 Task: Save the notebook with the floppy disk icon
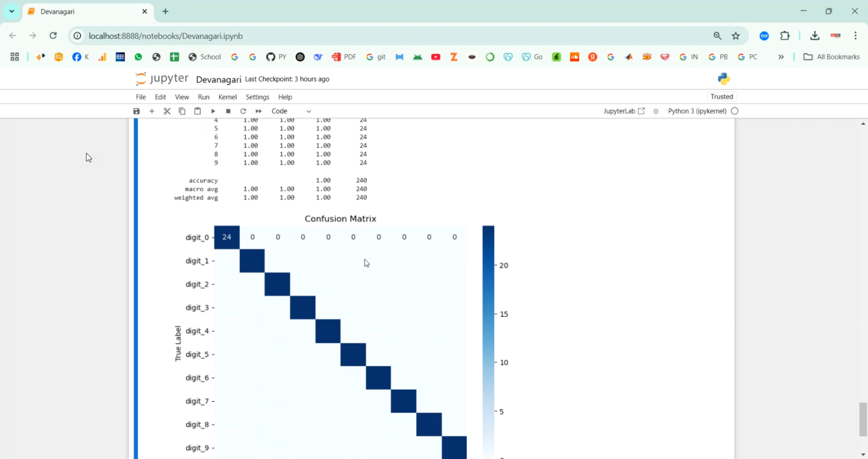[x=137, y=111]
